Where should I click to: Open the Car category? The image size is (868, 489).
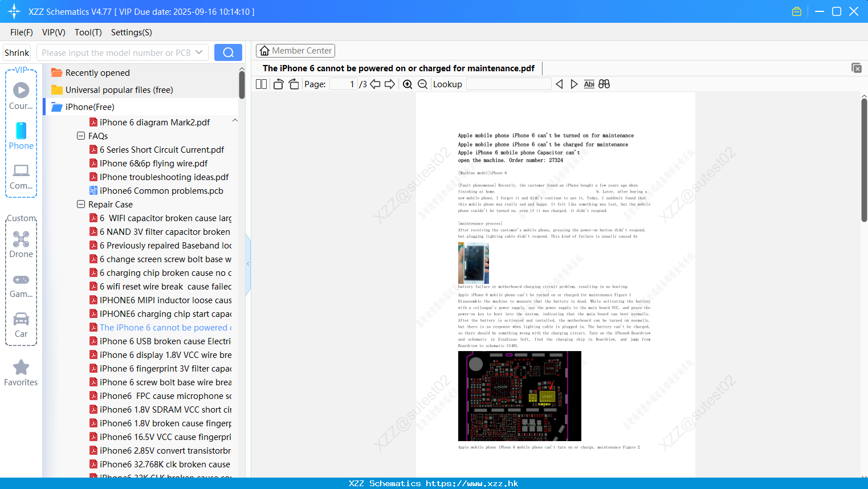21,319
